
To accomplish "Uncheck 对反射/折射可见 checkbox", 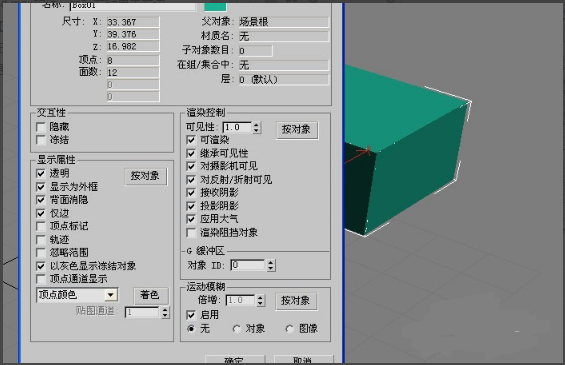I will pos(191,179).
